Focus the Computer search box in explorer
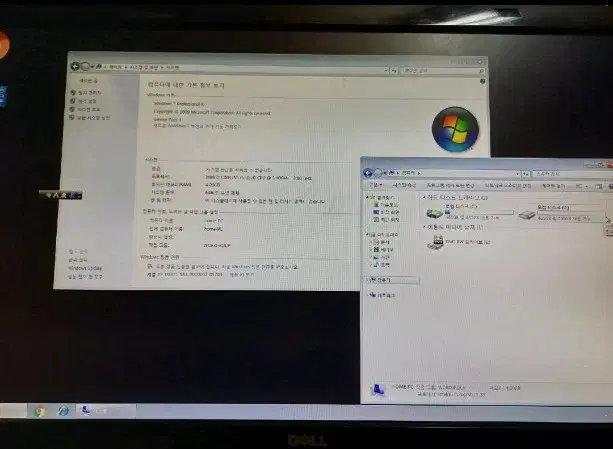 [573, 174]
